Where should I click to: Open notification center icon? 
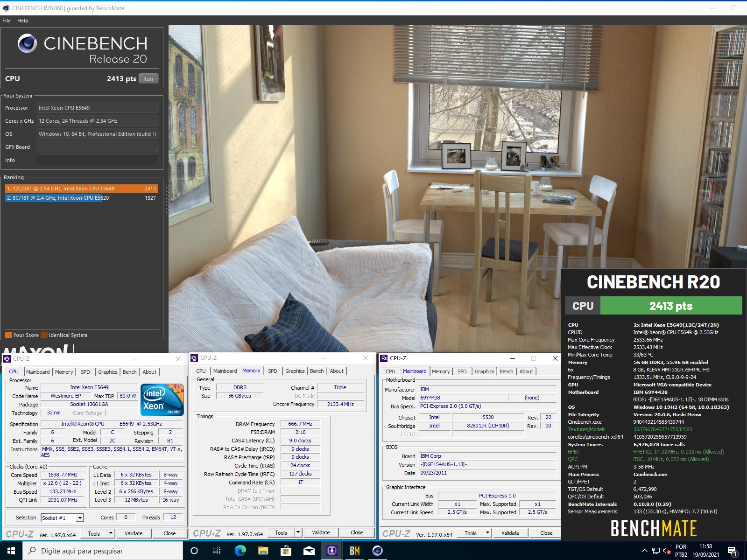pos(733,551)
